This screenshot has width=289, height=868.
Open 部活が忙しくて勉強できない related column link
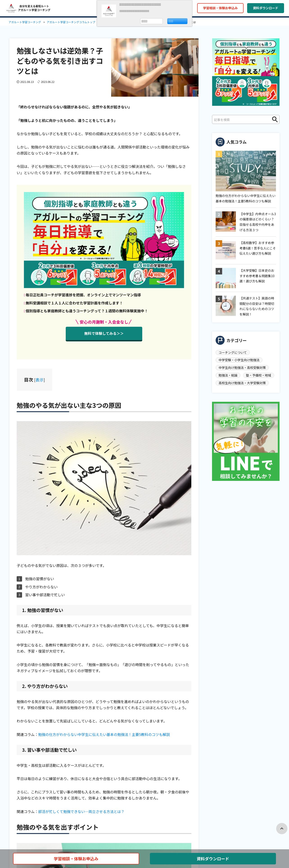coord(81,811)
